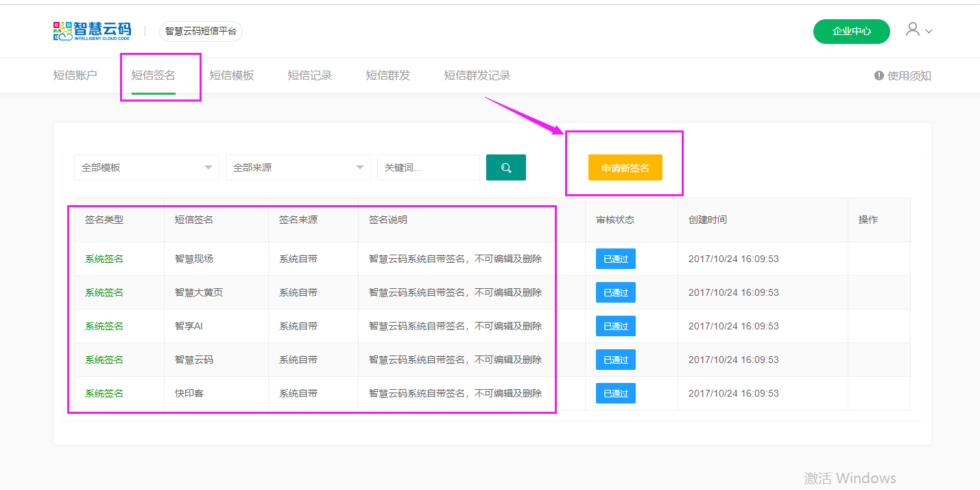The width and height of the screenshot is (980, 490).
Task: Click the 智慧云码 logo icon
Action: pyautogui.click(x=62, y=31)
